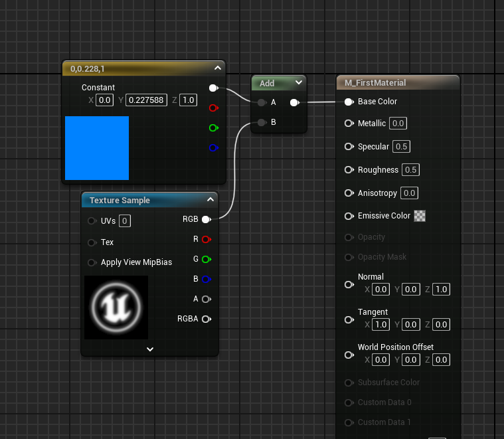Image resolution: width=504 pixels, height=439 pixels.
Task: Click the disabled Opacity Mask pin
Action: click(349, 258)
